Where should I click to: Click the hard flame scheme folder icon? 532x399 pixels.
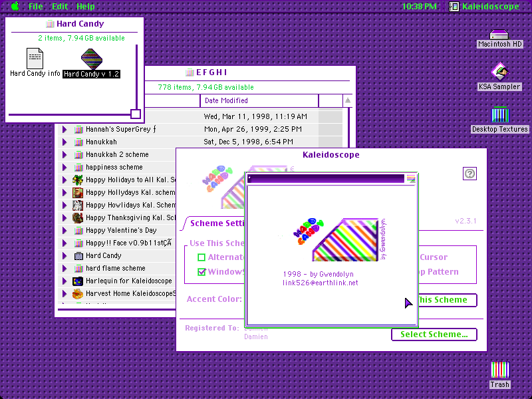[x=78, y=269]
